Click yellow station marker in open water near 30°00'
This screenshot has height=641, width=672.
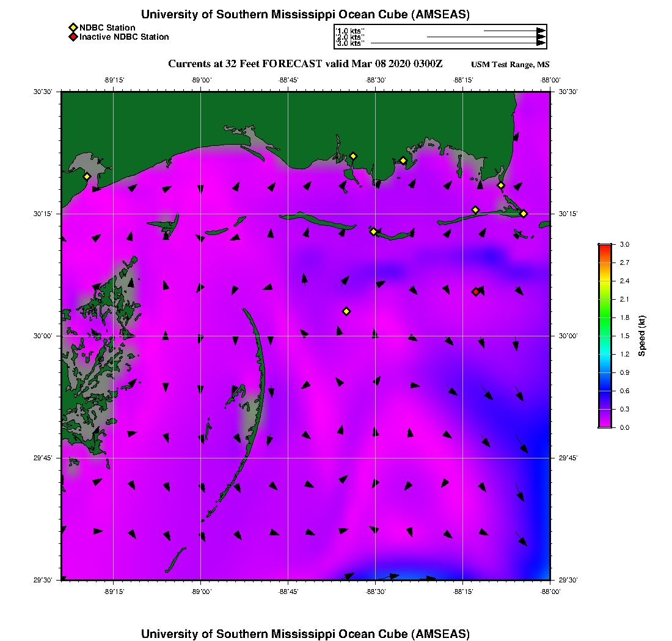tap(346, 311)
